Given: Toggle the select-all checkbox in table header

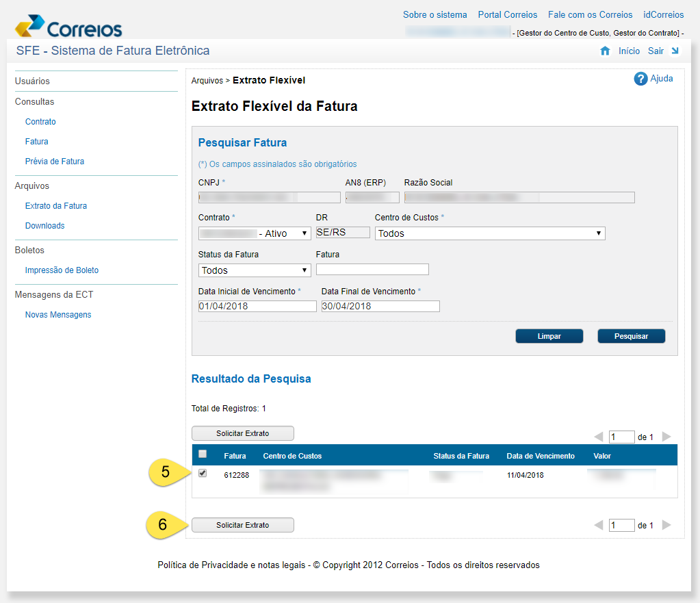Looking at the screenshot, I should pos(203,454).
